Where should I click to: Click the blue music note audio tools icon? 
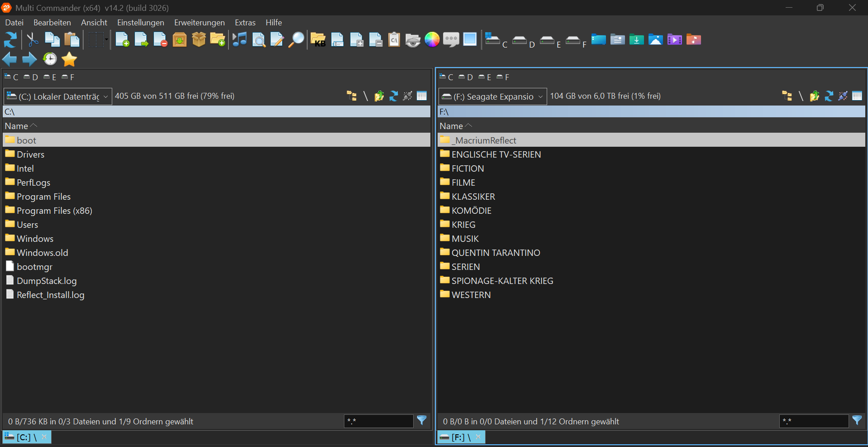pos(239,40)
